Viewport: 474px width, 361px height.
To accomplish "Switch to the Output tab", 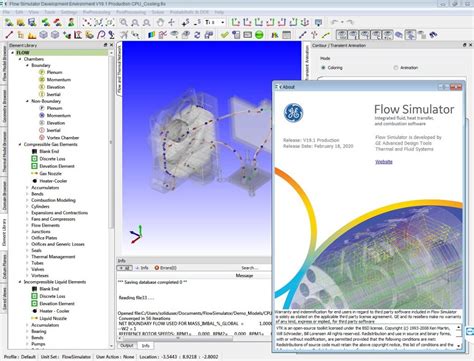I will (126, 346).
